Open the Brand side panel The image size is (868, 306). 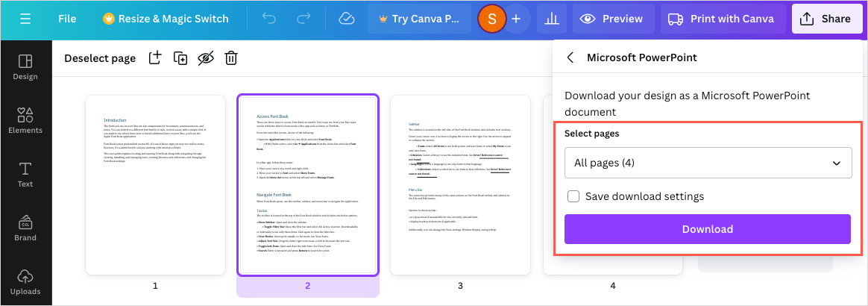(25, 228)
